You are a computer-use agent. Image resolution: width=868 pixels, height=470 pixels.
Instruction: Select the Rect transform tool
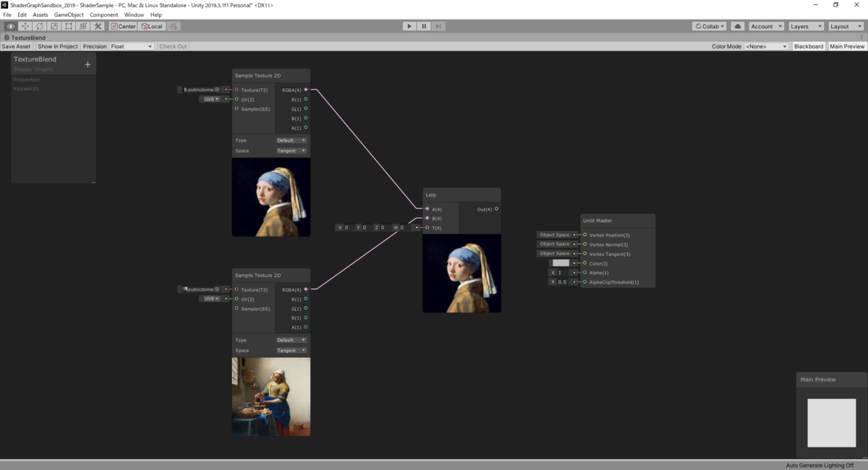[69, 26]
